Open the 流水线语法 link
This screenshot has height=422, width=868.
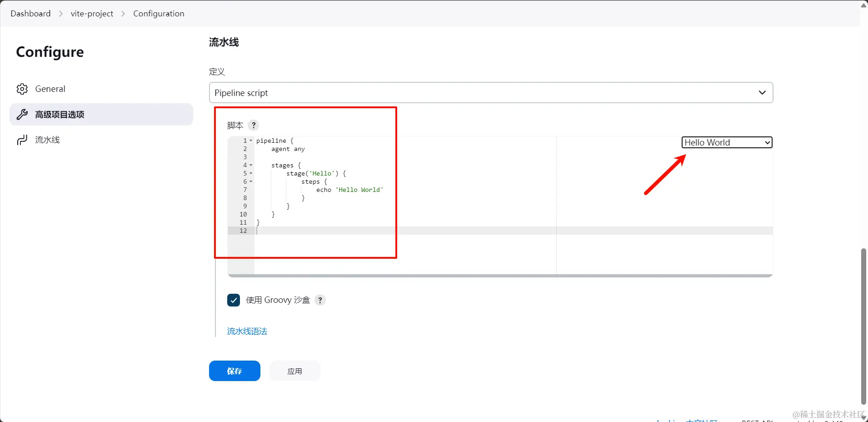point(247,331)
